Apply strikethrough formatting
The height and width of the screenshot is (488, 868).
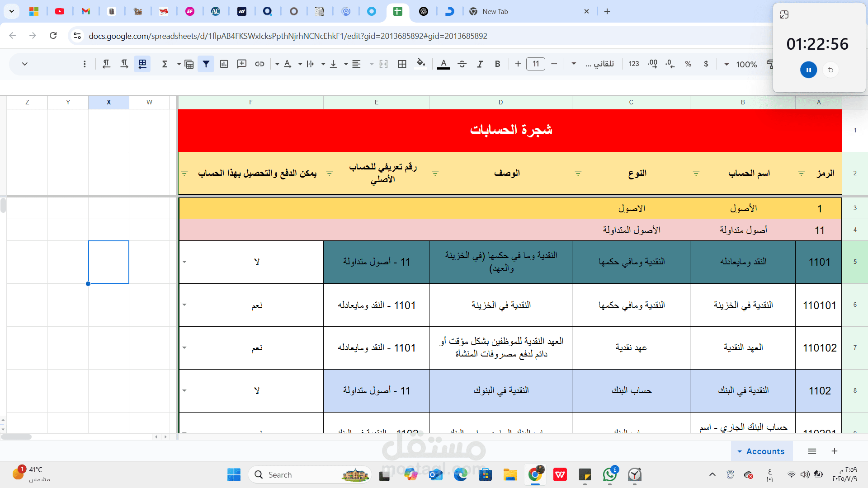pyautogui.click(x=462, y=64)
